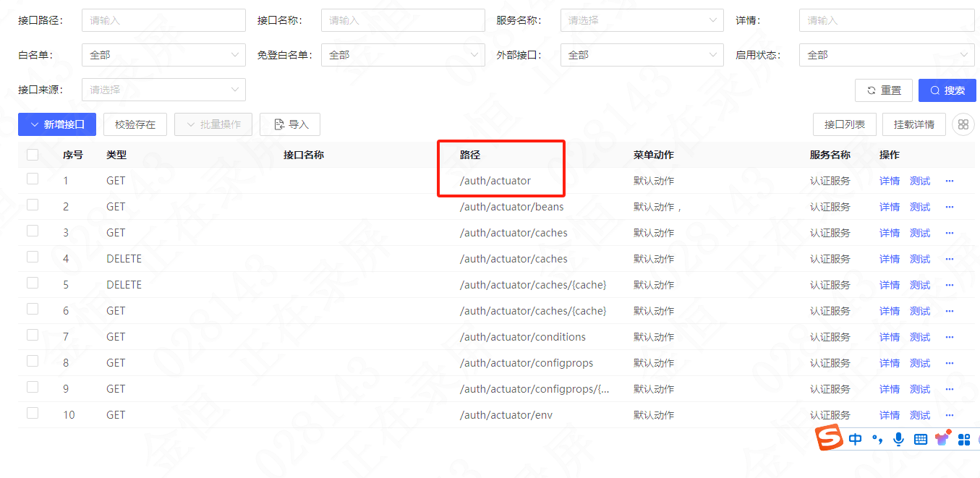Viewport: 980px width, 478px height.
Task: Click the 路径 column header
Action: point(470,155)
